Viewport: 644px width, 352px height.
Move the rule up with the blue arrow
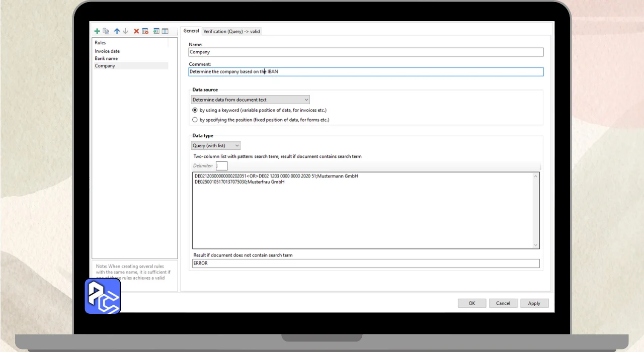point(117,31)
